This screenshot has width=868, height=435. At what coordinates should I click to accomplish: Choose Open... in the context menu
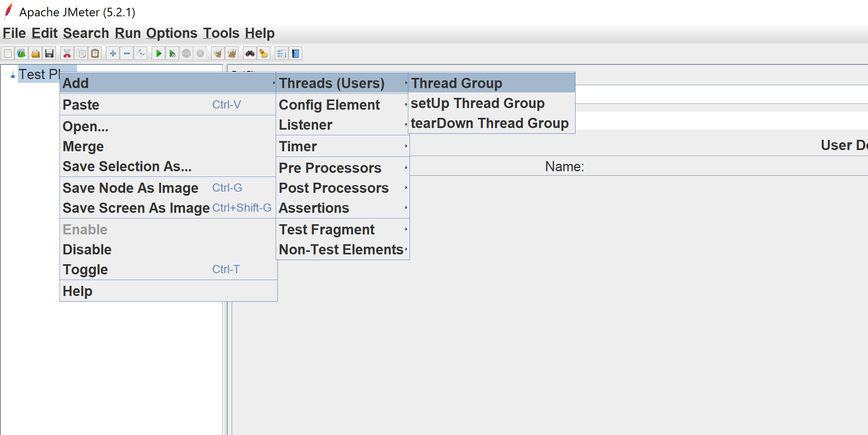click(168, 126)
